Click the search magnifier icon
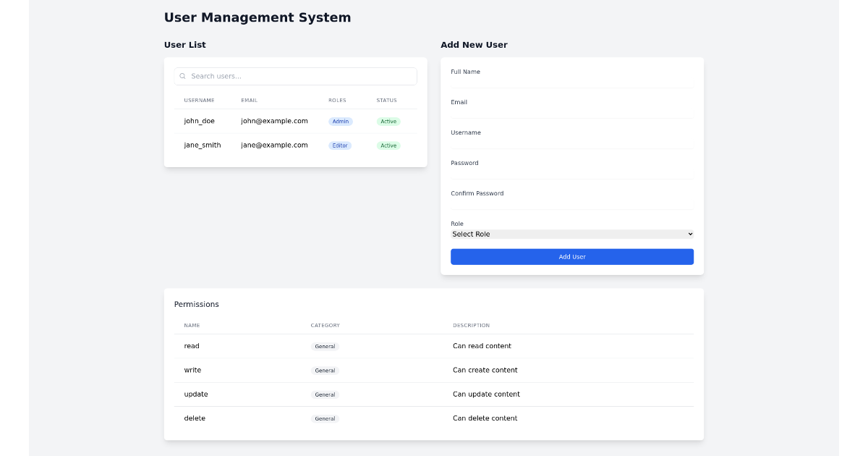 click(x=182, y=76)
